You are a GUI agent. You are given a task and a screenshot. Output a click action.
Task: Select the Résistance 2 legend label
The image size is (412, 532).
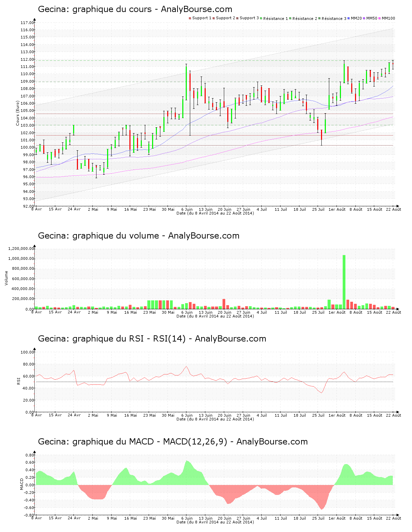pos(305,19)
